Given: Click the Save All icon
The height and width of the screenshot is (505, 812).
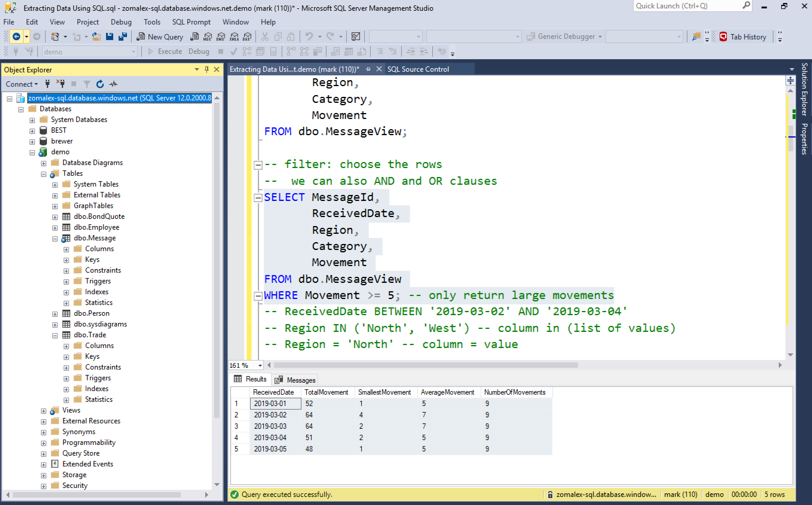Looking at the screenshot, I should [122, 37].
